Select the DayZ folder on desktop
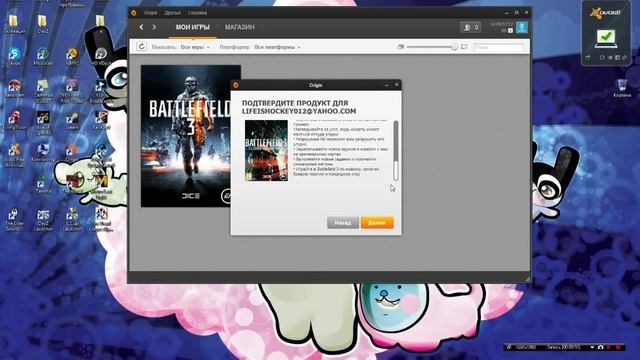640x360 pixels. (x=43, y=24)
